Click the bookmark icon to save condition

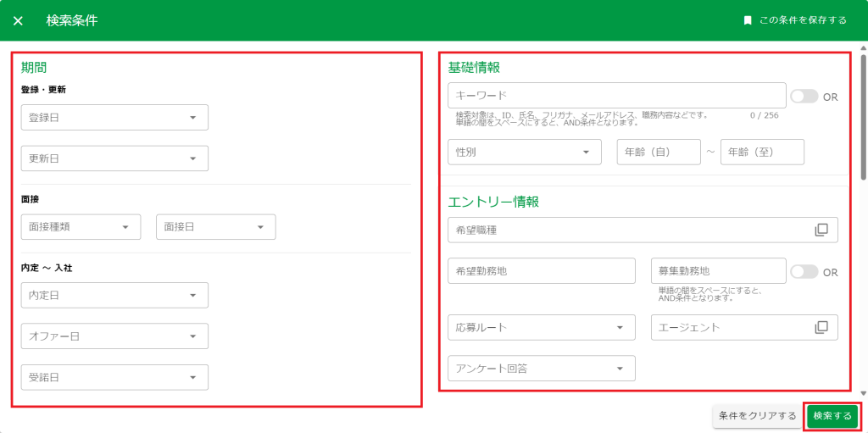pos(748,20)
